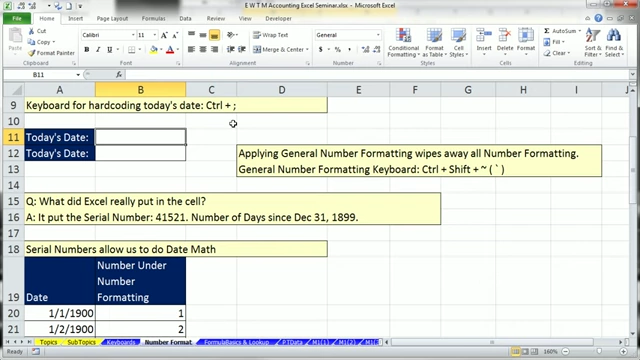
Task: Expand AutoSum dropdown arrow
Action: (579, 31)
